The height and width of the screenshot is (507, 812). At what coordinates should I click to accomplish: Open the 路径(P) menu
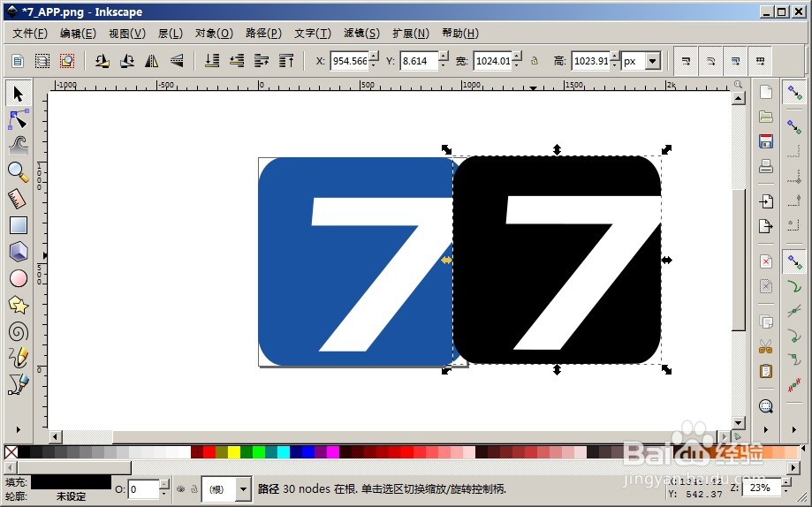[x=263, y=34]
